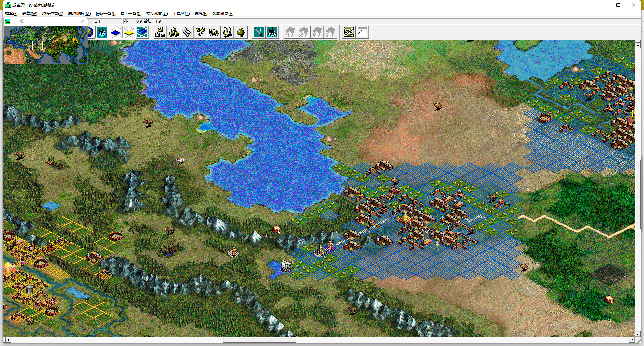Screen dimensions: 644x346
Task: Click the parchment map scroll icon
Action: pyautogui.click(x=349, y=33)
